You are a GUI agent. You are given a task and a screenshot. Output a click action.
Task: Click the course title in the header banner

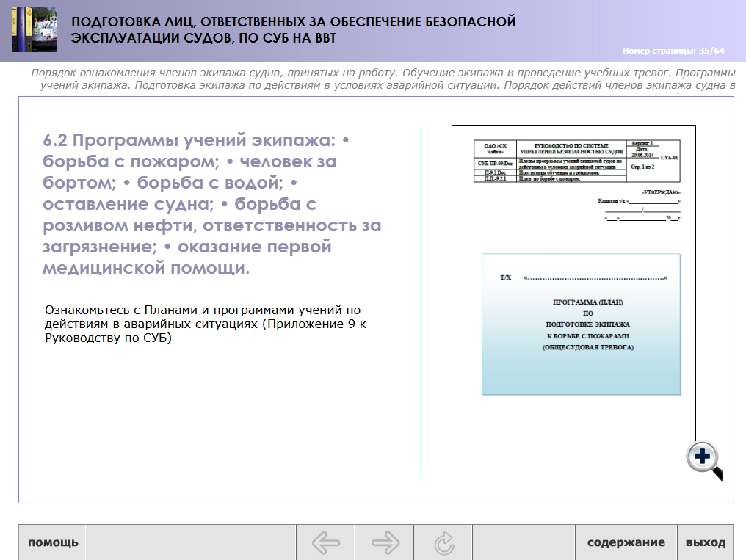294,30
